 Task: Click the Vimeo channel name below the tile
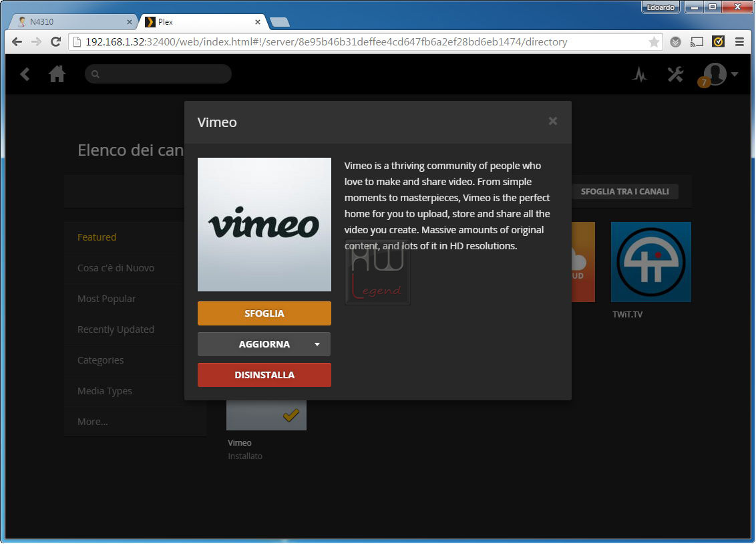point(240,442)
